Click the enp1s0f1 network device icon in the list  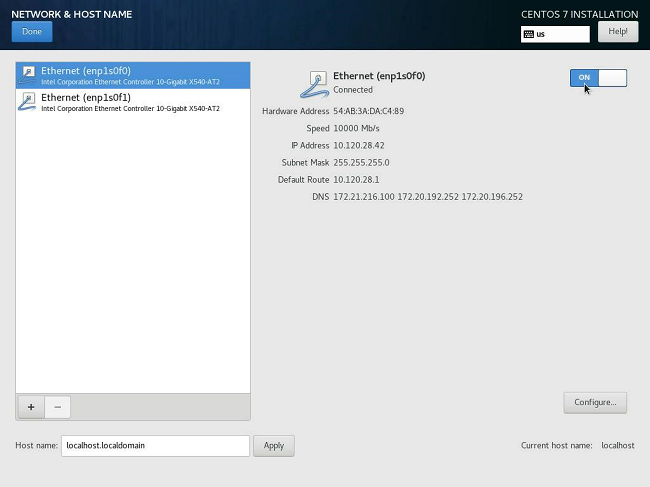tap(28, 102)
